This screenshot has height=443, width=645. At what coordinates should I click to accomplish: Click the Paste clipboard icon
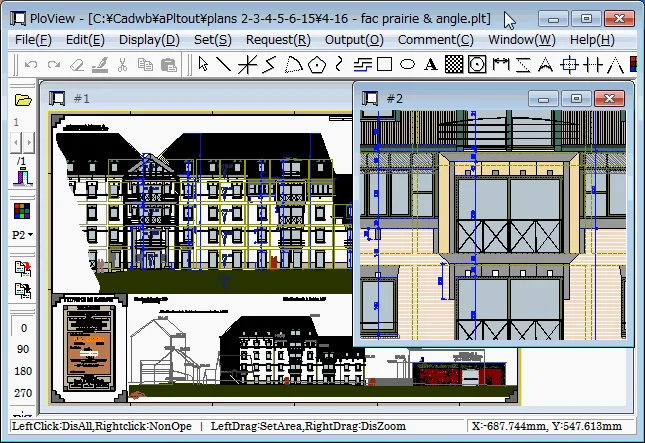click(x=169, y=65)
